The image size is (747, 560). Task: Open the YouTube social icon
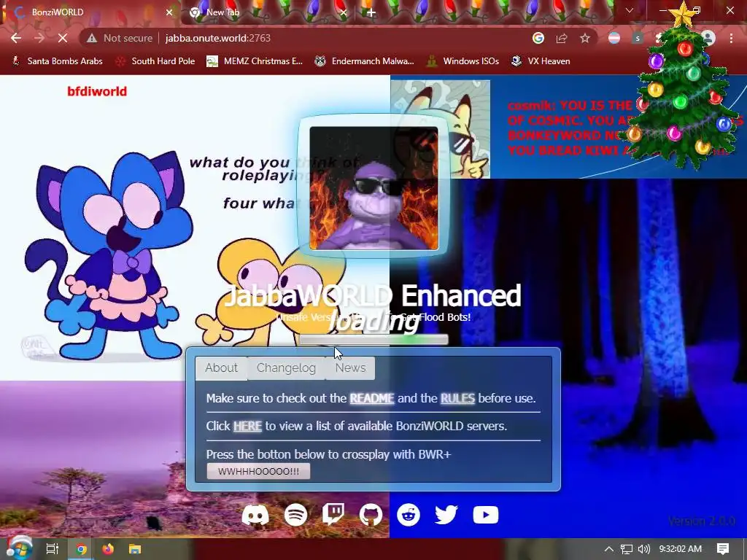pyautogui.click(x=485, y=516)
